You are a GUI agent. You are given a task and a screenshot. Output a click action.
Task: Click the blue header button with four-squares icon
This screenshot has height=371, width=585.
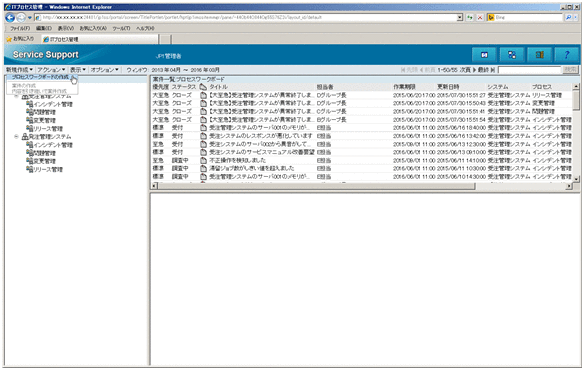click(512, 55)
